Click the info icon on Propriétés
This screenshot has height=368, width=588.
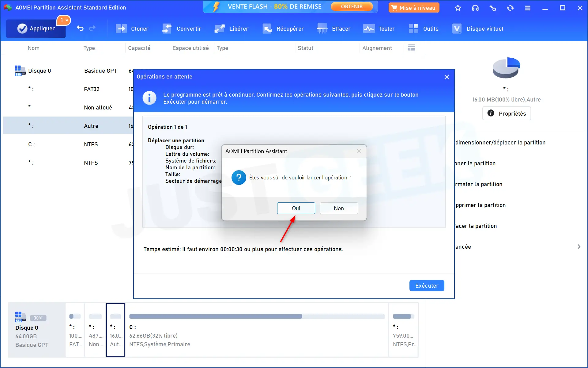click(x=491, y=113)
